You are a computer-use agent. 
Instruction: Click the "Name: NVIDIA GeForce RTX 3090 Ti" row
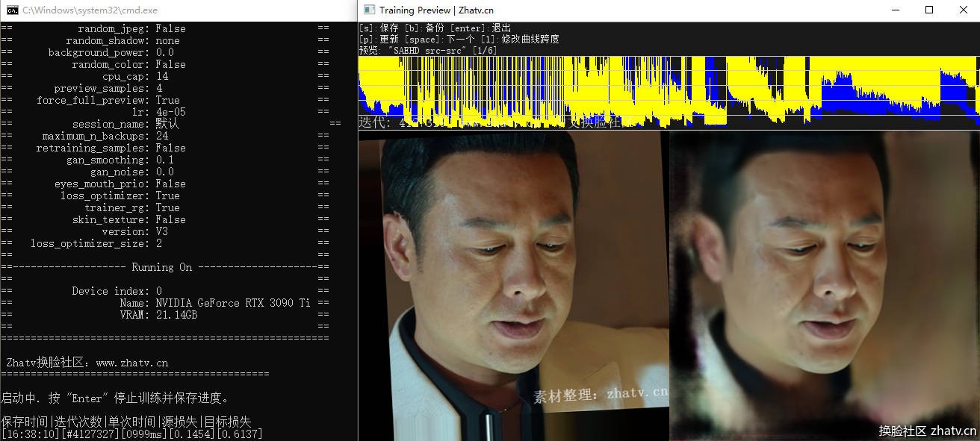coord(164,303)
